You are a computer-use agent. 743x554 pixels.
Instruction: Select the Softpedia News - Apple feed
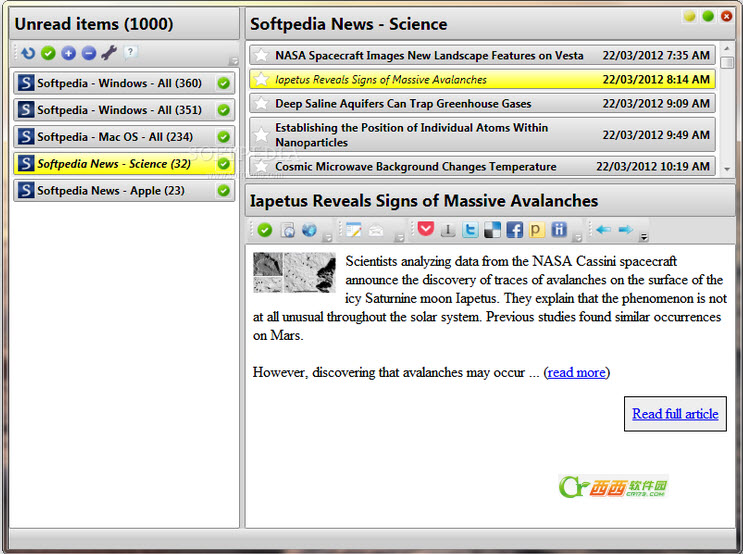(110, 190)
